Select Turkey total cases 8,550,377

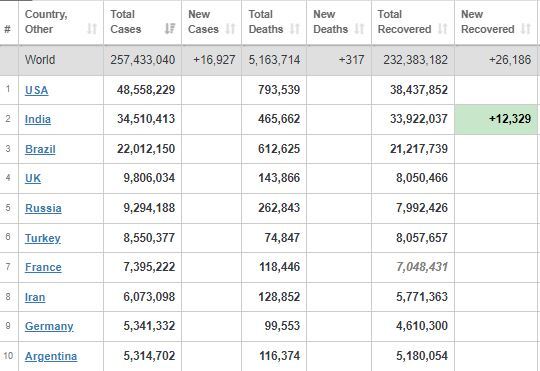pos(149,238)
